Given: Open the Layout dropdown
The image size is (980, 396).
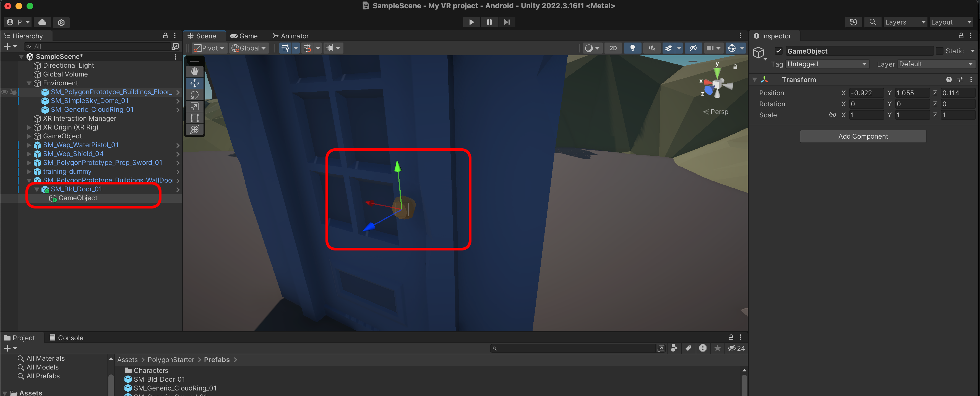Looking at the screenshot, I should [x=950, y=22].
